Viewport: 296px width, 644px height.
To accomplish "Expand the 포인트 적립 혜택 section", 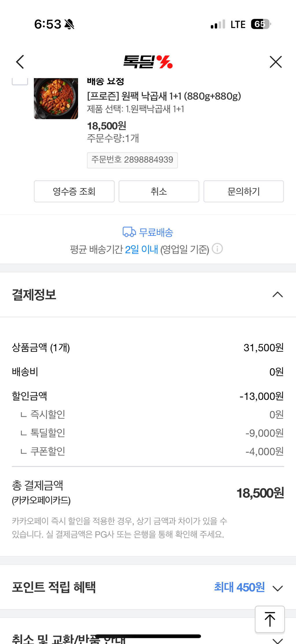I will 277,588.
